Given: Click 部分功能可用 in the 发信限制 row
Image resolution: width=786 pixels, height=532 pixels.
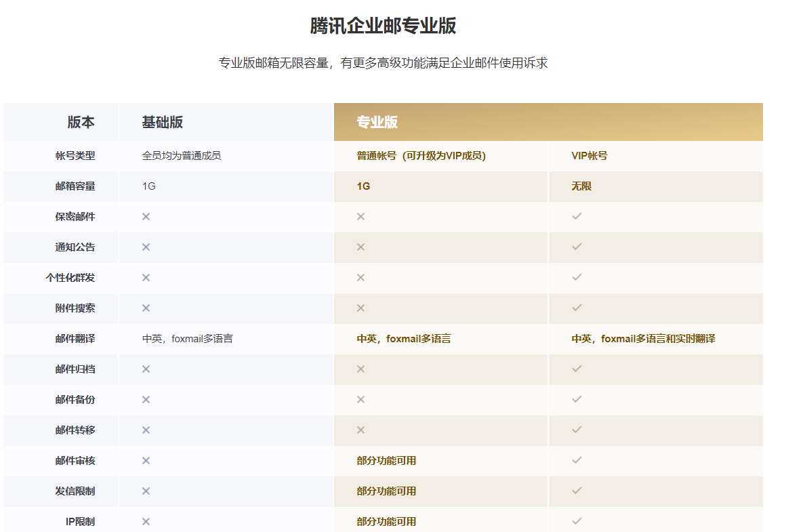Looking at the screenshot, I should pyautogui.click(x=386, y=491).
